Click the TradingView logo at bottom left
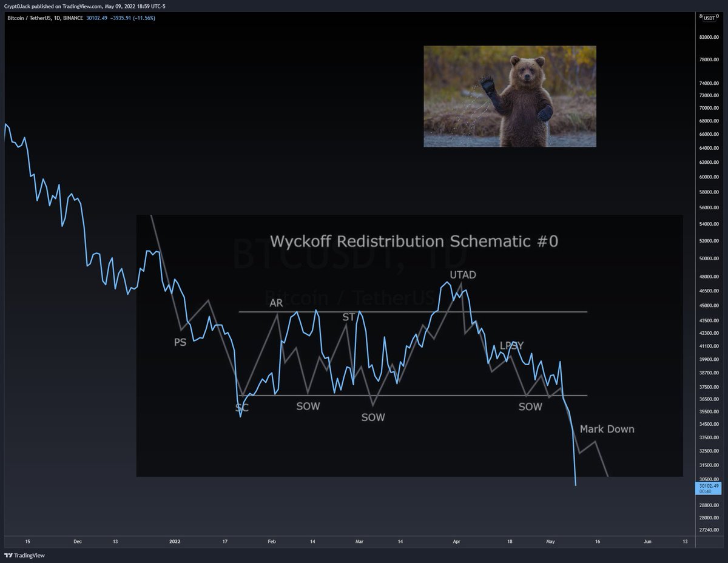Image resolution: width=728 pixels, height=563 pixels. point(25,555)
